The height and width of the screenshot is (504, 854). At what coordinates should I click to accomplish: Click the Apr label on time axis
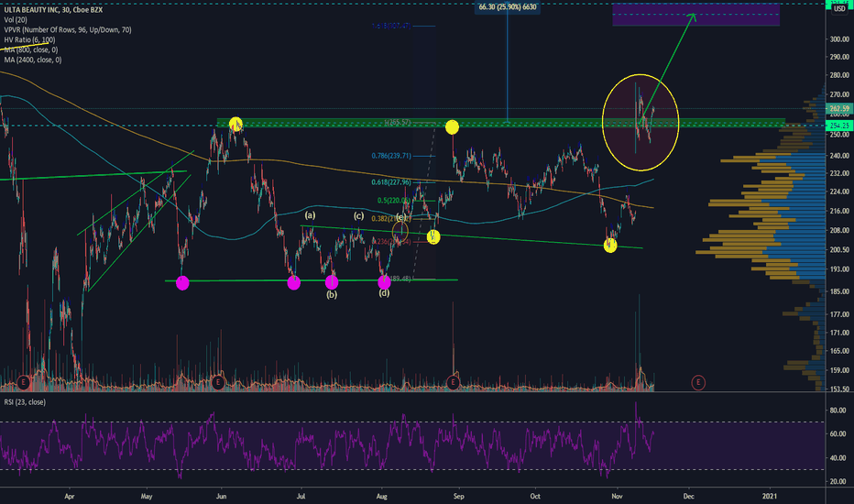pyautogui.click(x=69, y=497)
